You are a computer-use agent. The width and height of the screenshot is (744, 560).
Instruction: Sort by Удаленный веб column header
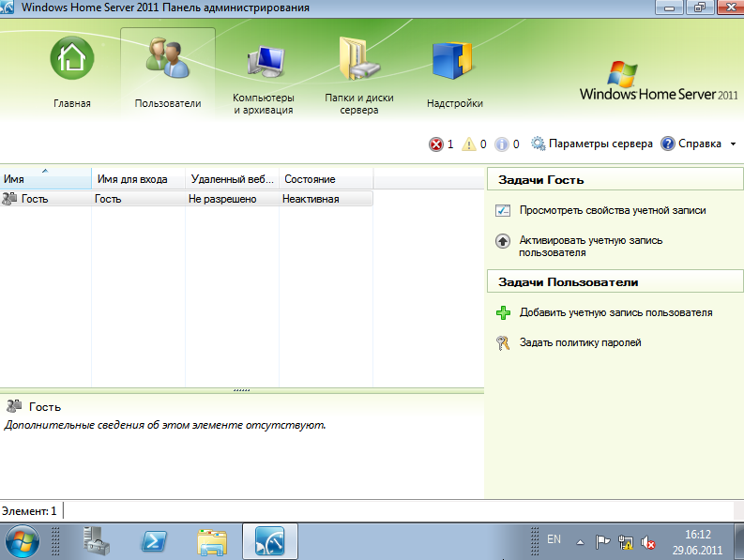[x=232, y=178]
